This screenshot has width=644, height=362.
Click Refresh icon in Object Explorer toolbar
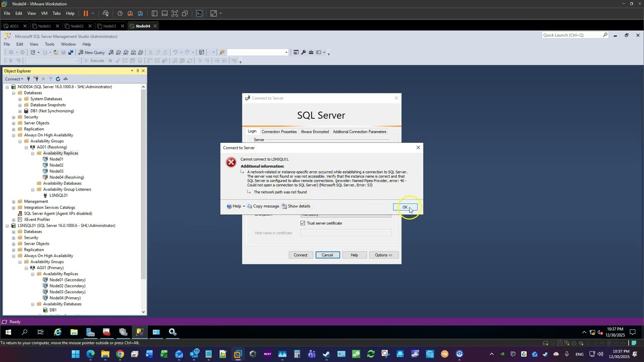tap(58, 79)
